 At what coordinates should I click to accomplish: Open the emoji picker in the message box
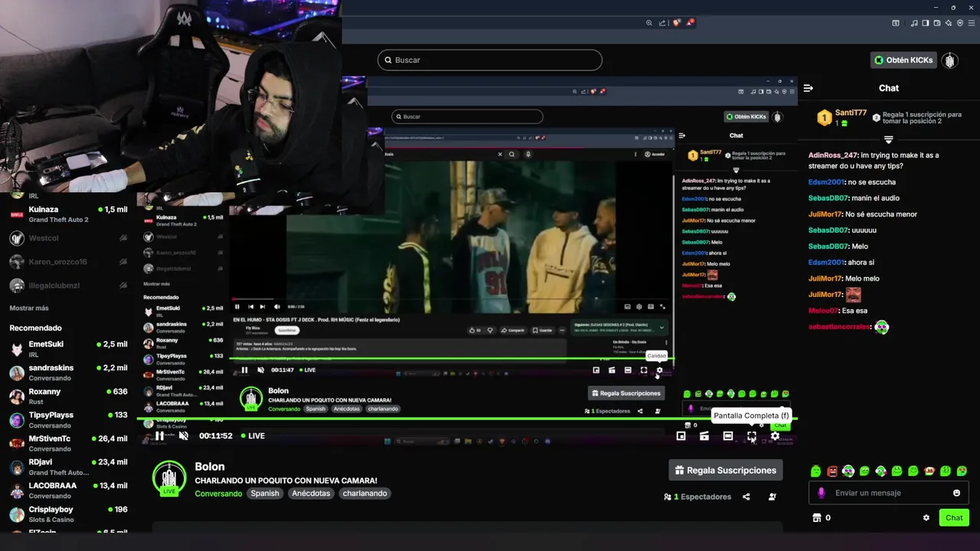pos(956,493)
